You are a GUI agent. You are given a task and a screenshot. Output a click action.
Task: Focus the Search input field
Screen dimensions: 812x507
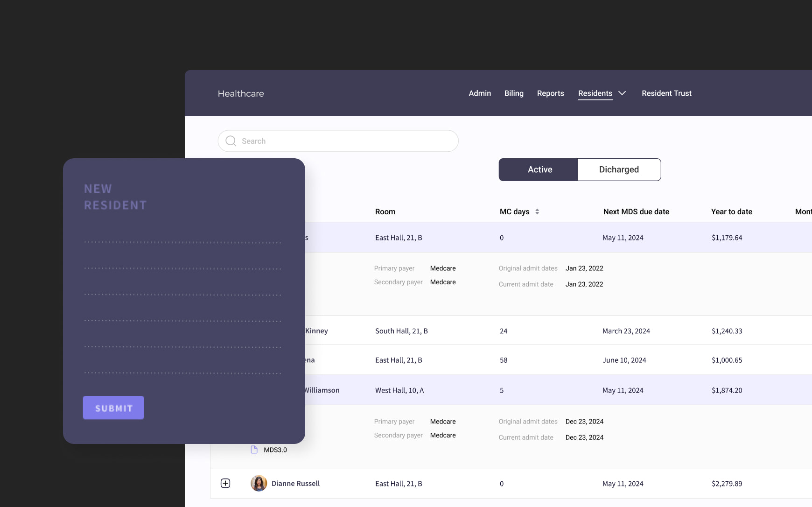[345, 141]
